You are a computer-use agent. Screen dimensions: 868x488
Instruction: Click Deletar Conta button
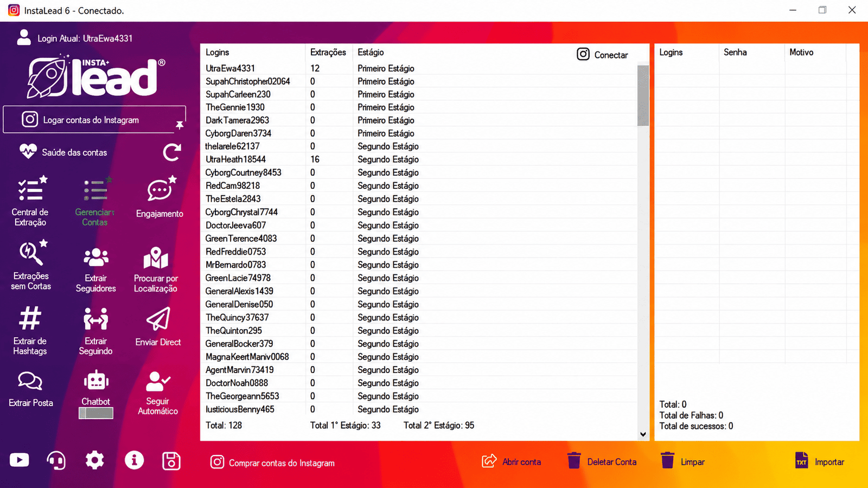602,462
